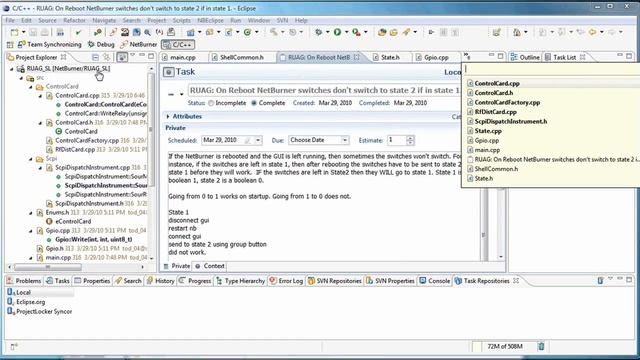Viewport: 640px width, 360px height.
Task: Click the filter text field in editor list popup
Action: pos(551,70)
